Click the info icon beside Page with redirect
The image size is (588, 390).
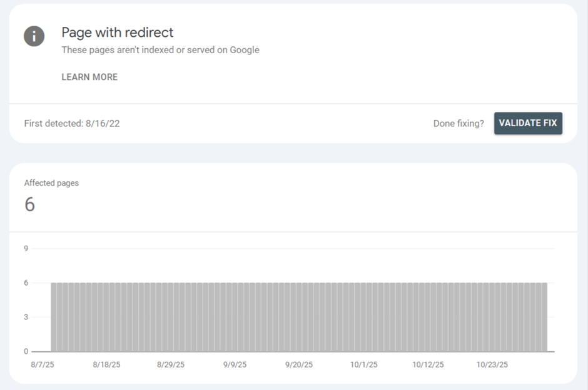[34, 36]
